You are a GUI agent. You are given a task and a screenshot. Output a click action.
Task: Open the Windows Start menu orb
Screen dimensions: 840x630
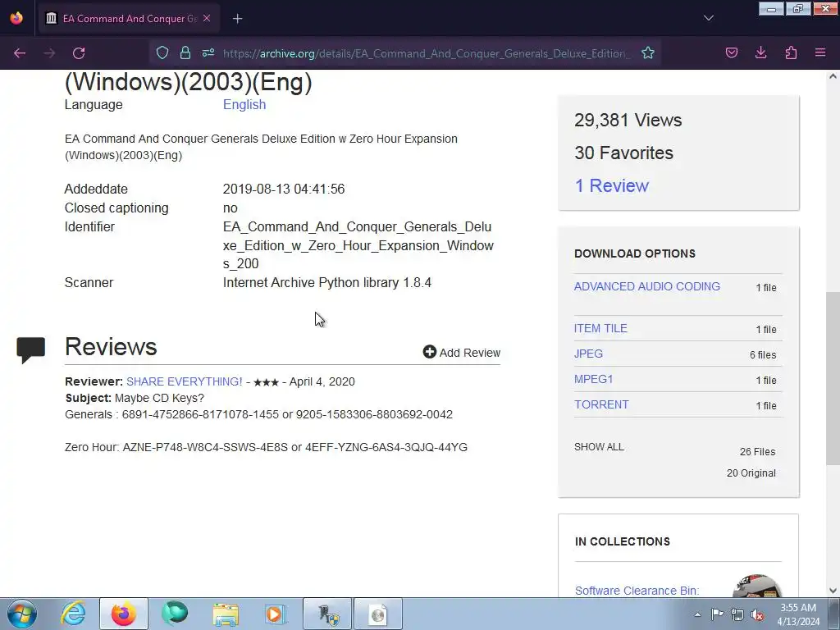pyautogui.click(x=22, y=614)
